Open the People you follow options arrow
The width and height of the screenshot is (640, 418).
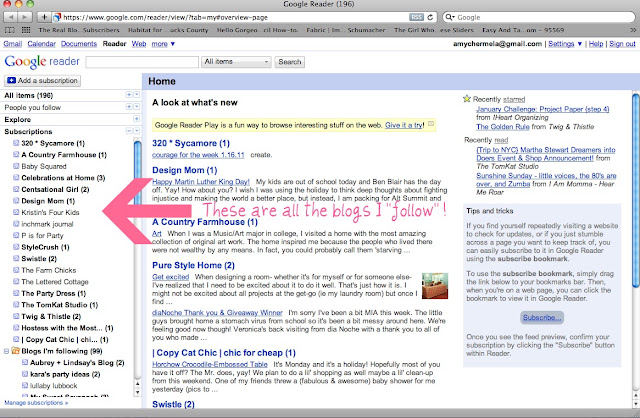(x=137, y=107)
